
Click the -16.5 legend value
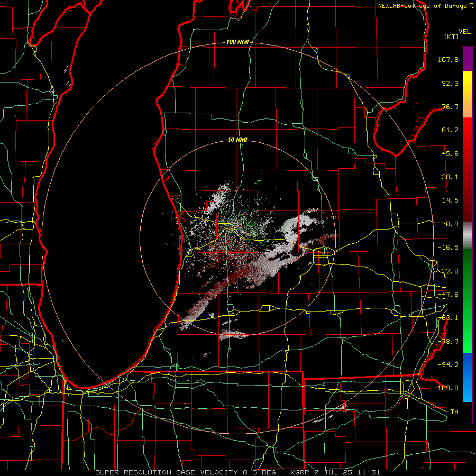[448, 248]
